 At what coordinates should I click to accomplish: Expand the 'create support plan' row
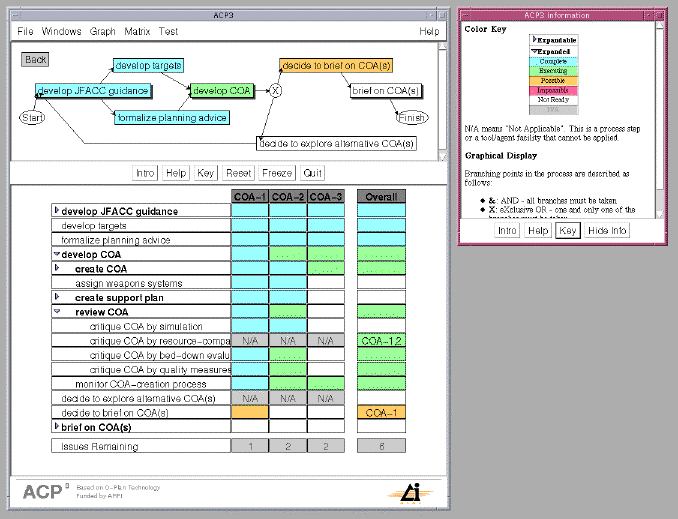click(x=56, y=298)
